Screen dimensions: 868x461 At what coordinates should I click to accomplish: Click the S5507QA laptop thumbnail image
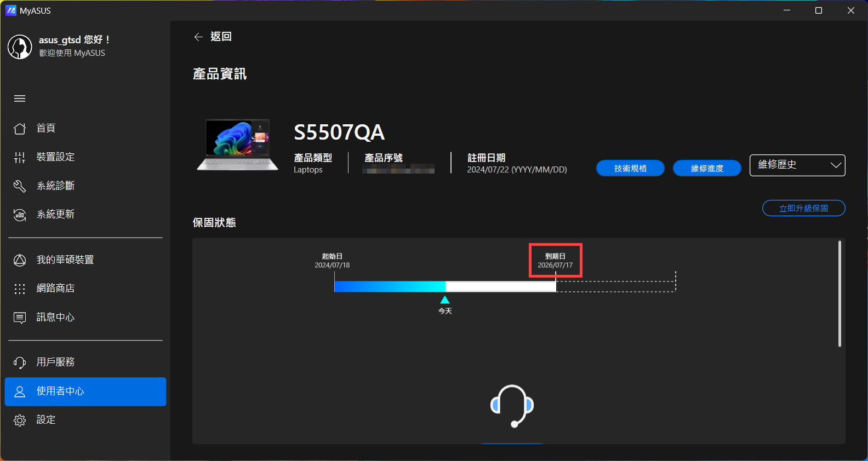[238, 145]
